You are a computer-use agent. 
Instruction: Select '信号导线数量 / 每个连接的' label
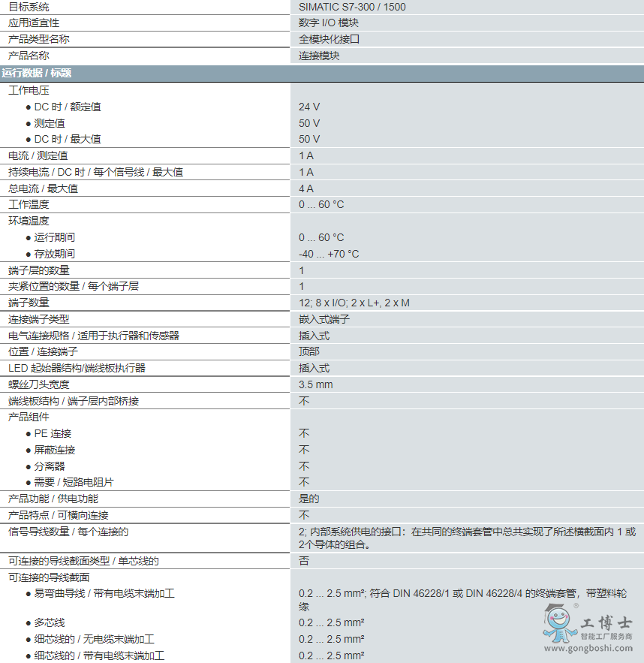pos(68,532)
